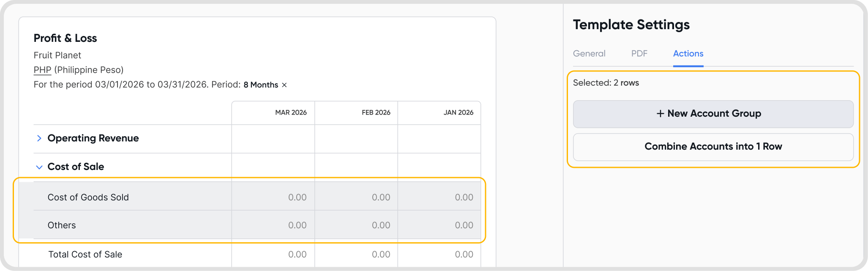The width and height of the screenshot is (868, 271).
Task: Click the Total Cost of Sale row
Action: (85, 255)
